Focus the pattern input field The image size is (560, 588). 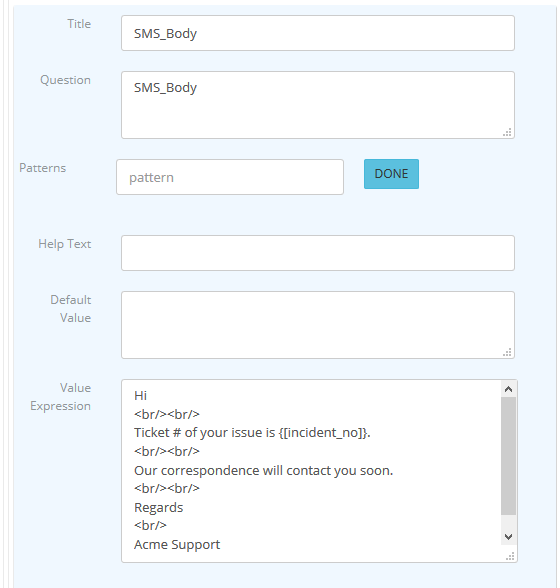230,177
